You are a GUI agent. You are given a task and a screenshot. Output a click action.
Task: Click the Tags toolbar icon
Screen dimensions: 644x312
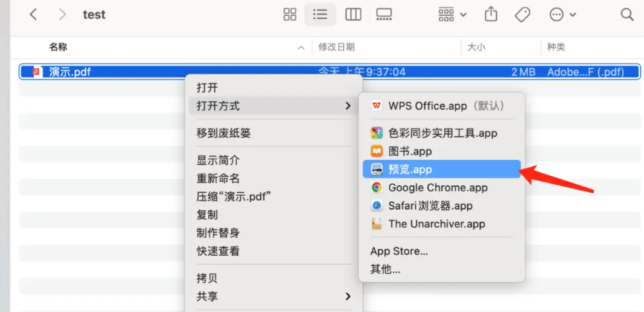[522, 15]
